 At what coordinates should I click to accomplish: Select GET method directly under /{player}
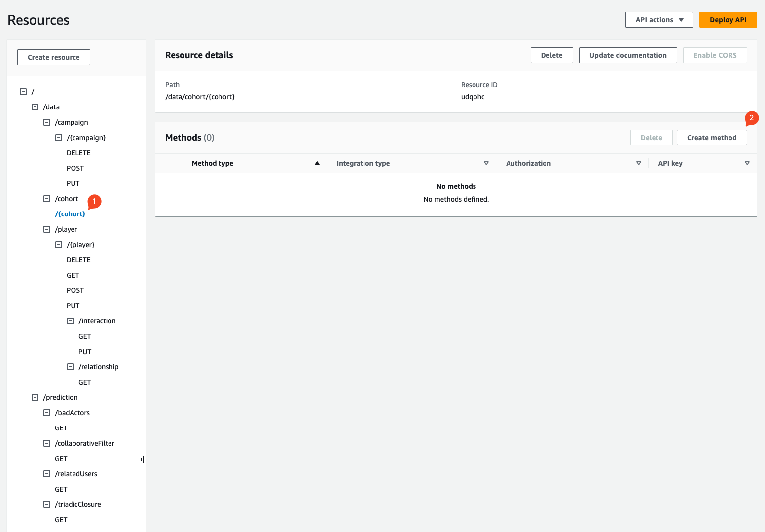point(73,275)
